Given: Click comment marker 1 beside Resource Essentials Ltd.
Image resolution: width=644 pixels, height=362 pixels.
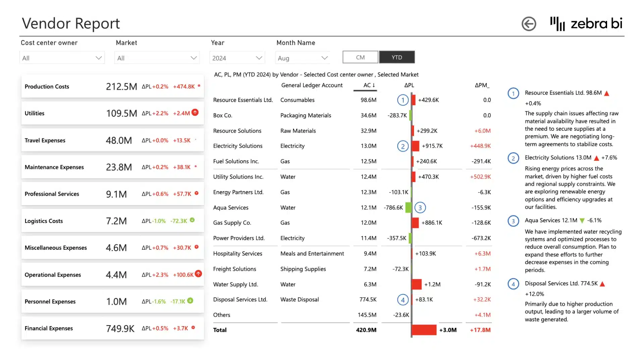Looking at the screenshot, I should pos(402,100).
